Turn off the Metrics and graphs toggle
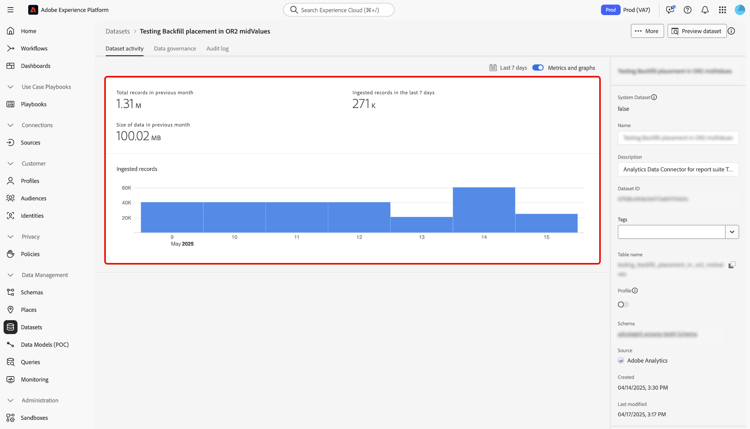 [x=538, y=67]
